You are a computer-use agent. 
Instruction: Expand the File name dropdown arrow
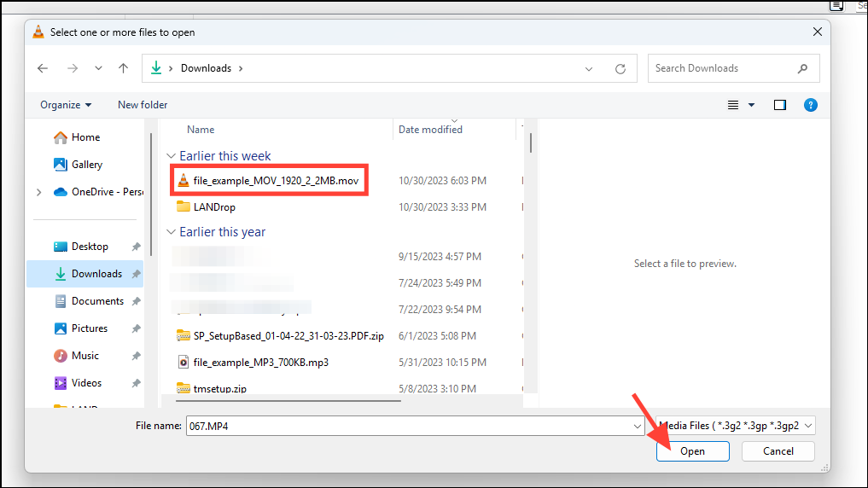tap(638, 426)
